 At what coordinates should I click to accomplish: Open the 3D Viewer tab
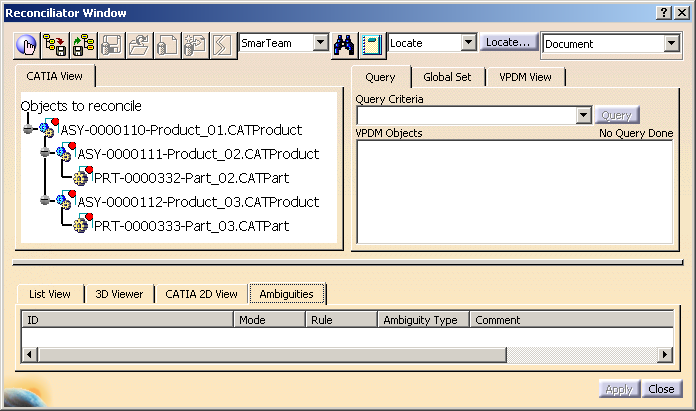[119, 294]
